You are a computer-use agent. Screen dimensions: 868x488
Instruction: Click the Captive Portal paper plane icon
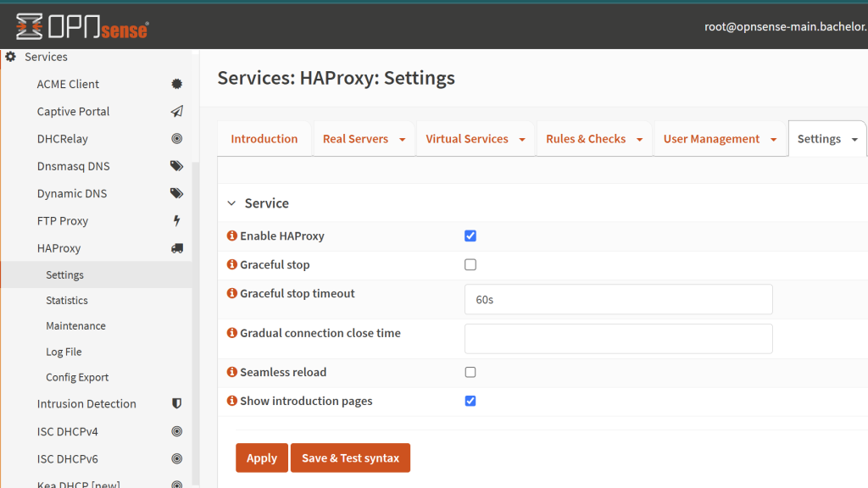pyautogui.click(x=176, y=112)
